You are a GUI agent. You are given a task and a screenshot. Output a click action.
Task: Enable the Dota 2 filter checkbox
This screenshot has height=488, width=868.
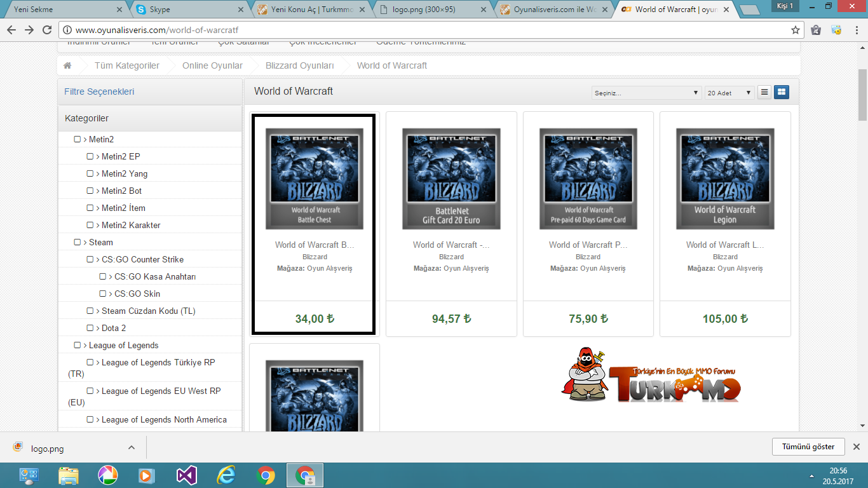pos(90,328)
